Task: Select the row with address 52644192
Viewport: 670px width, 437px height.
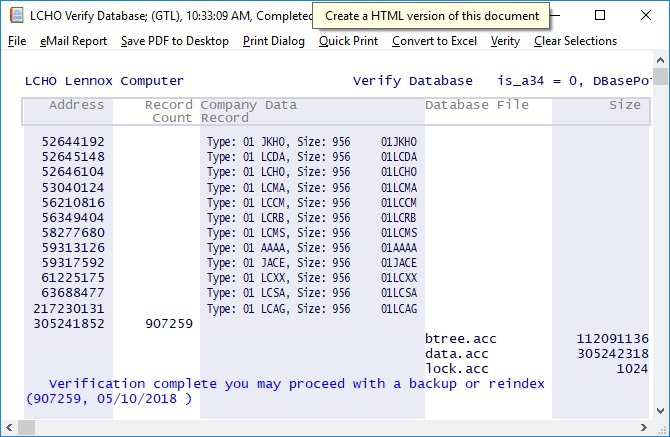Action: [73, 142]
